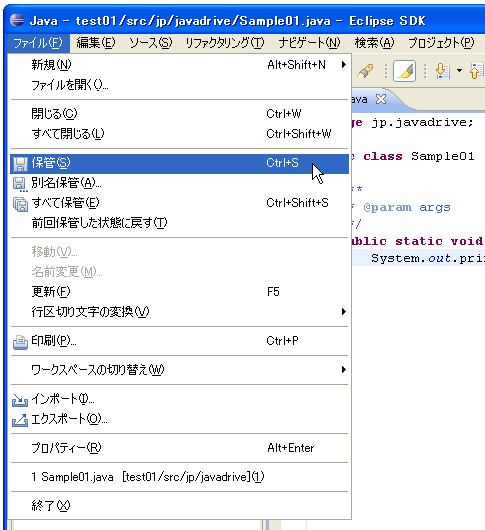The height and width of the screenshot is (530, 485).
Task: Click the floppy disk icon beside 保管(S)
Action: click(x=20, y=164)
